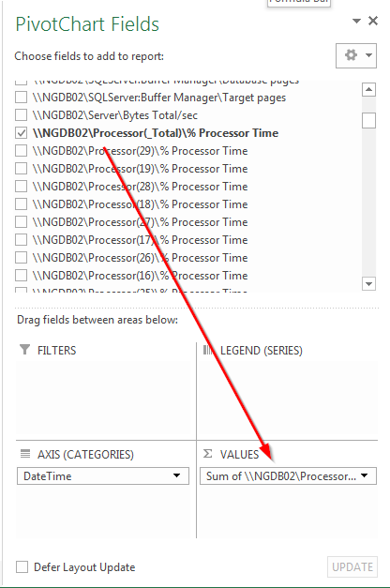Select Buffer Manager\Target pages field label
Viewport: 390px width, 588px height.
159,98
